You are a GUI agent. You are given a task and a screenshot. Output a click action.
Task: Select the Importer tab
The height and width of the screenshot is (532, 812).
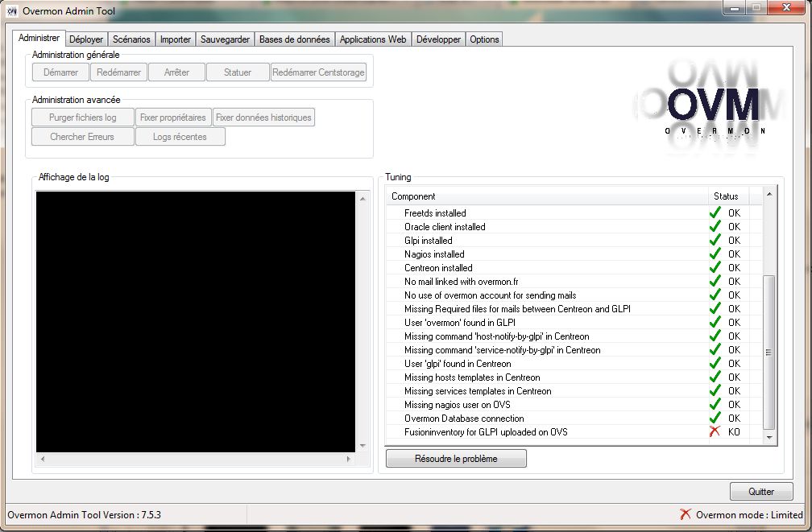[175, 39]
